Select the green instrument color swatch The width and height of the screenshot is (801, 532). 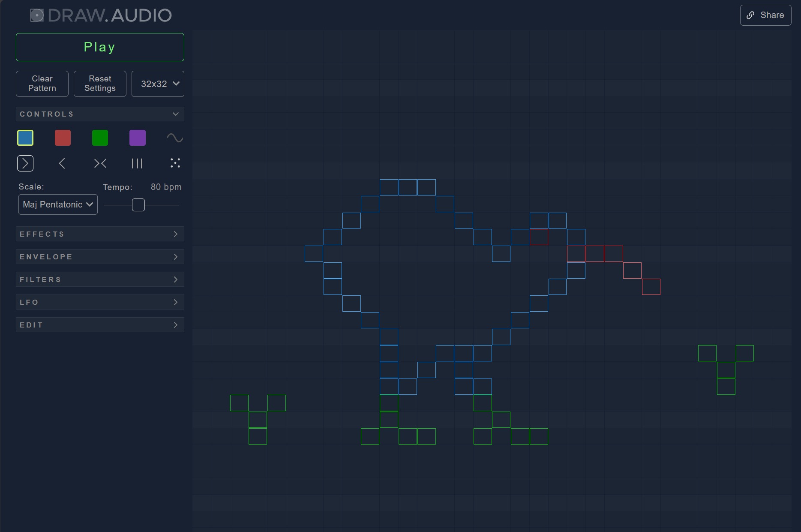click(x=100, y=138)
